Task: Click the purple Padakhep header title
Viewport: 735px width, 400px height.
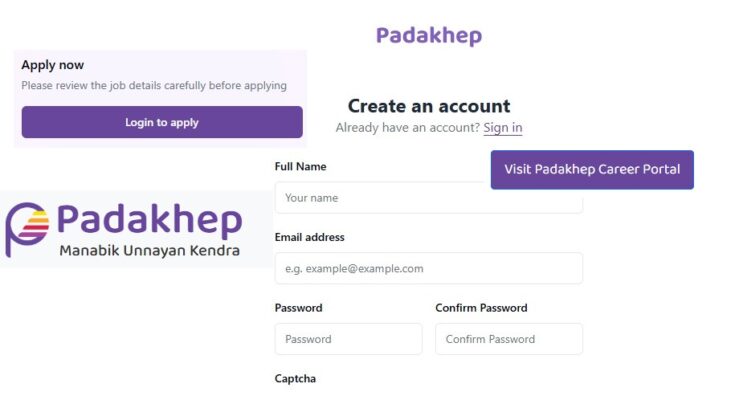Action: tap(429, 36)
